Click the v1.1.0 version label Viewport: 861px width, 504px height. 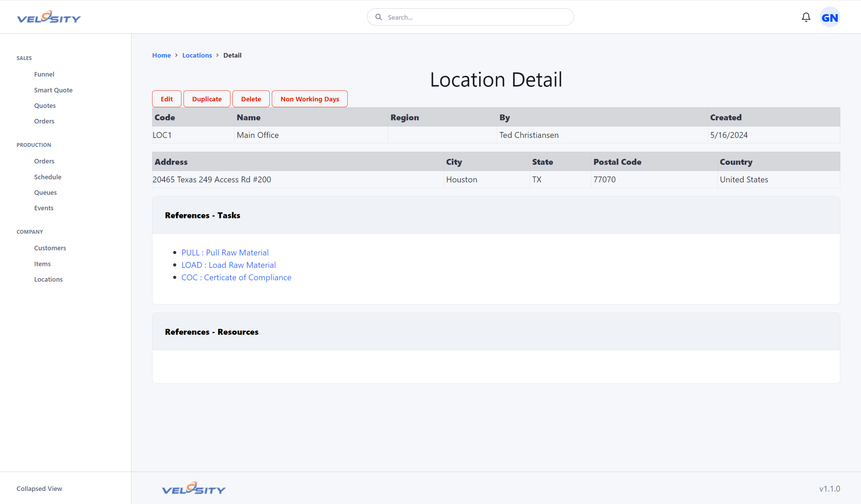830,489
